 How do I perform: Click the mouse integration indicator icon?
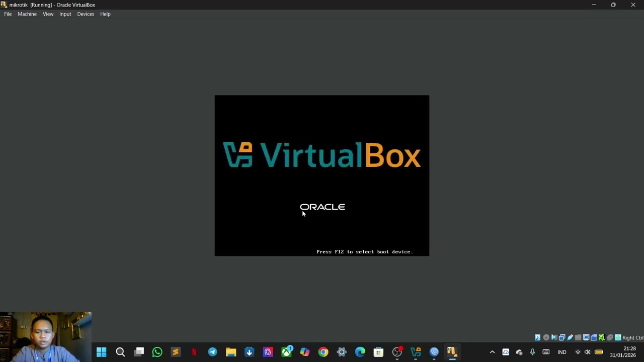point(610,337)
